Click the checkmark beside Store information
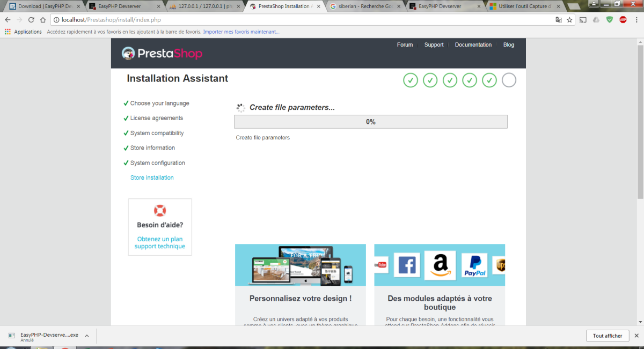644x349 pixels. [126, 148]
